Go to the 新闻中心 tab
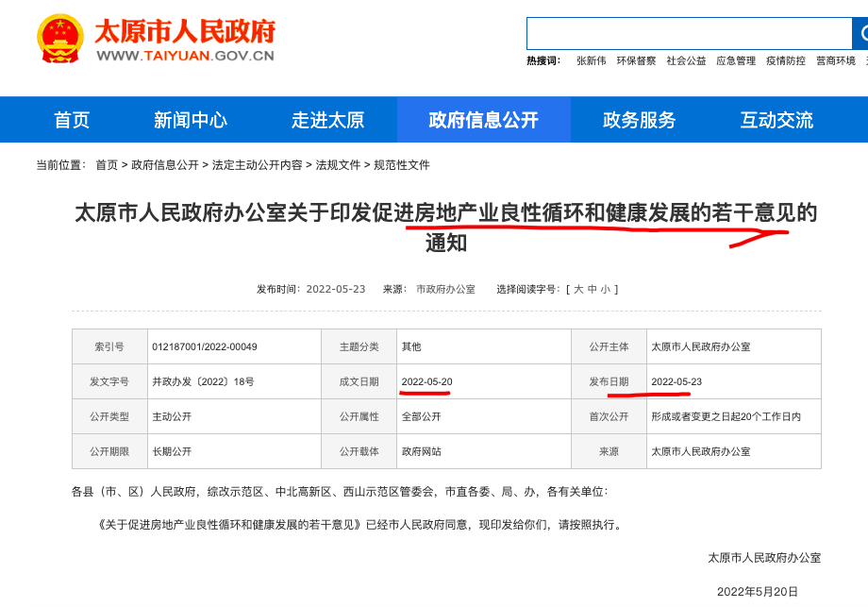 191,120
